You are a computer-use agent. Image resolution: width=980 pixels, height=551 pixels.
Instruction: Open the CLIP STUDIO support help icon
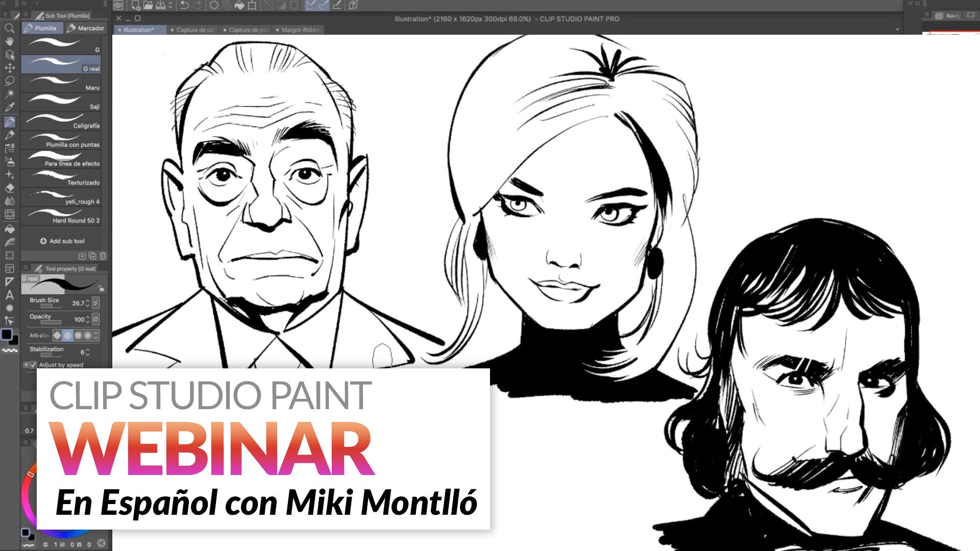(353, 5)
